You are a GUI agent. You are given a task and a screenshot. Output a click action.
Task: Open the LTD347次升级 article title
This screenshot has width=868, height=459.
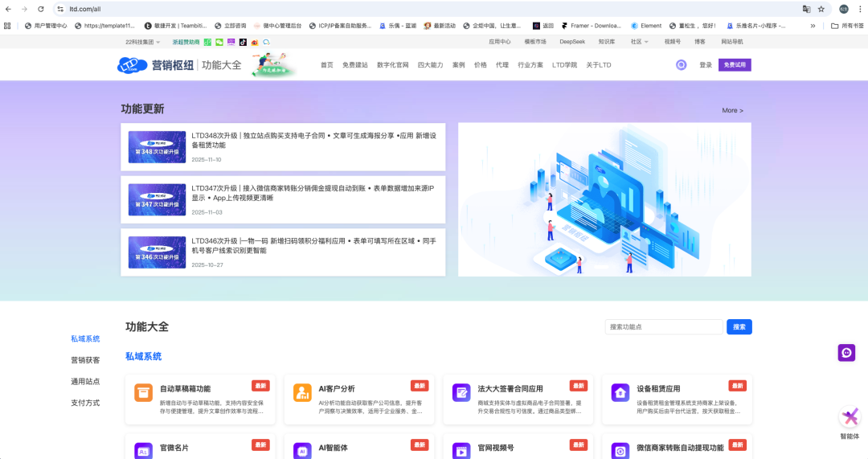(313, 193)
